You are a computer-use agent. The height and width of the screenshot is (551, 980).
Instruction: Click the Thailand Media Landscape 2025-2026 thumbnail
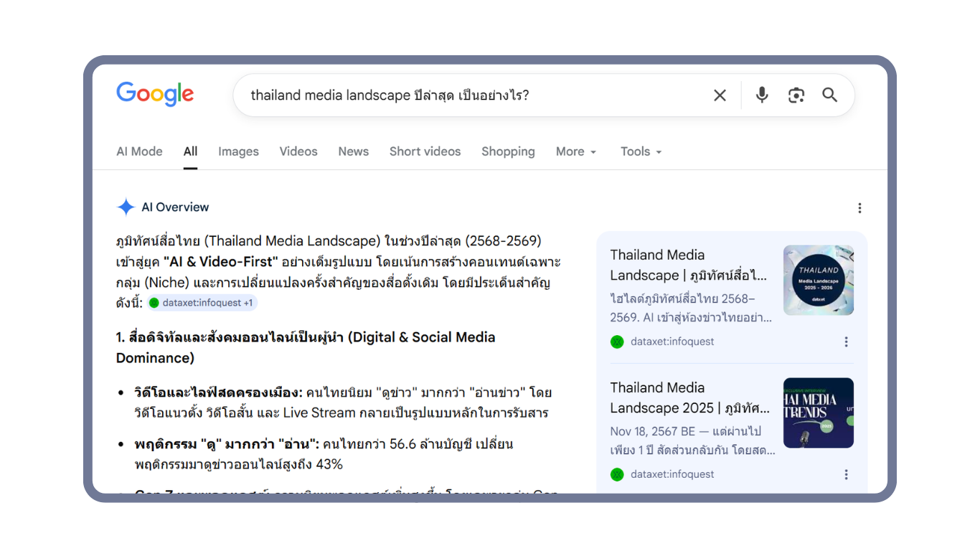click(818, 280)
